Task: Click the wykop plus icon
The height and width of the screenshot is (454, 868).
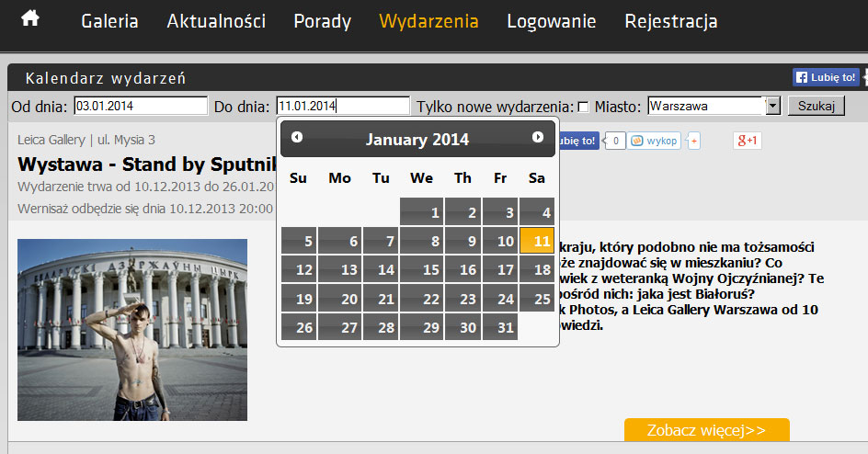Action: tap(693, 141)
